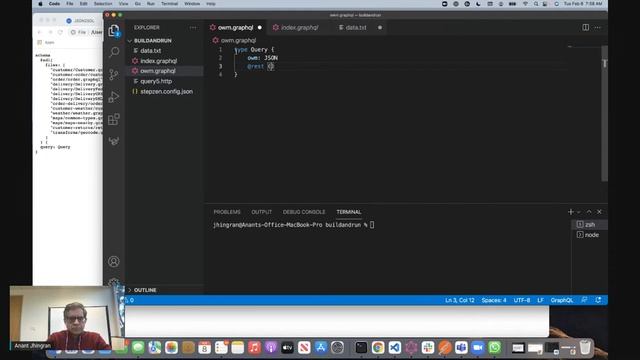Open owm.graphql in the explorer
The image size is (640, 360).
coord(158,71)
